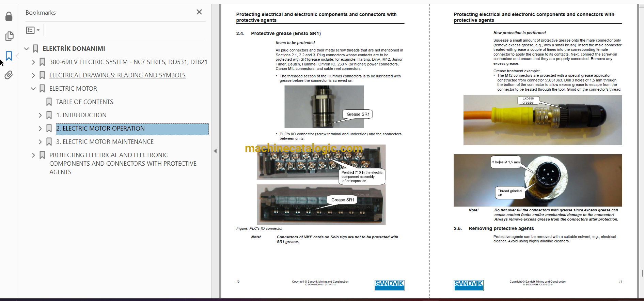Collapse the navigation pane with the arrow handle
Image resolution: width=644 pixels, height=301 pixels.
215,151
